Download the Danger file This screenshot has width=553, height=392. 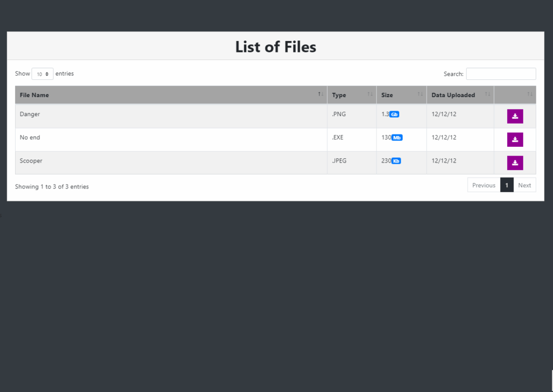click(515, 116)
